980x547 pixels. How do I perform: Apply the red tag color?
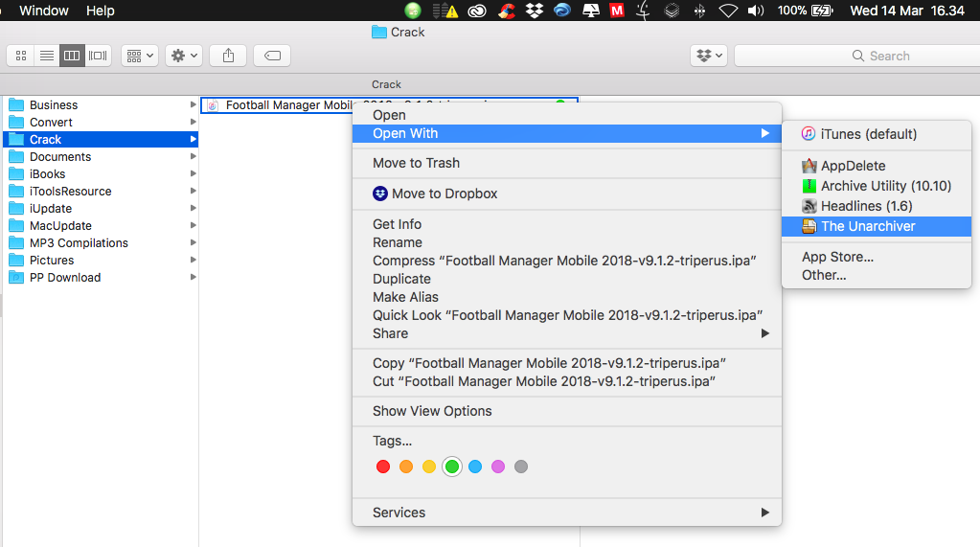[383, 467]
